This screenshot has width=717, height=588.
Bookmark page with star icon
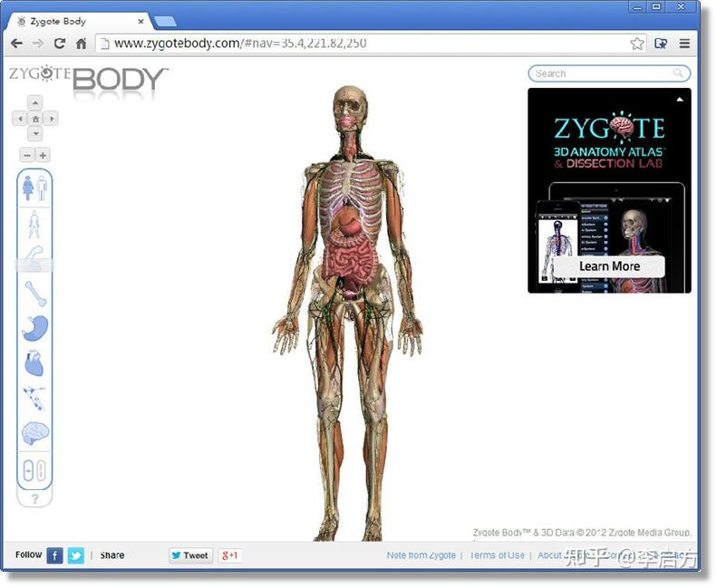tap(637, 43)
